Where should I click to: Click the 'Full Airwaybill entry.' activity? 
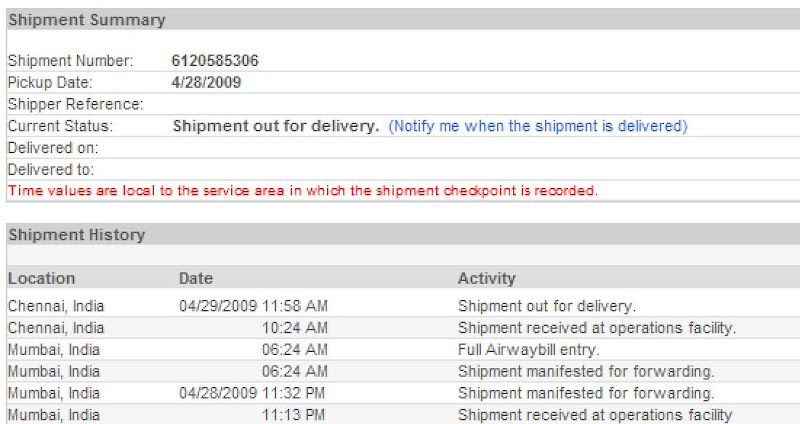pos(528,350)
